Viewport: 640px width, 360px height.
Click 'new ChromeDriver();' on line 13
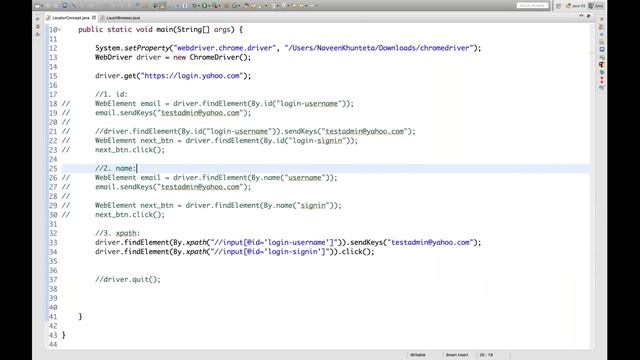pyautogui.click(x=212, y=57)
